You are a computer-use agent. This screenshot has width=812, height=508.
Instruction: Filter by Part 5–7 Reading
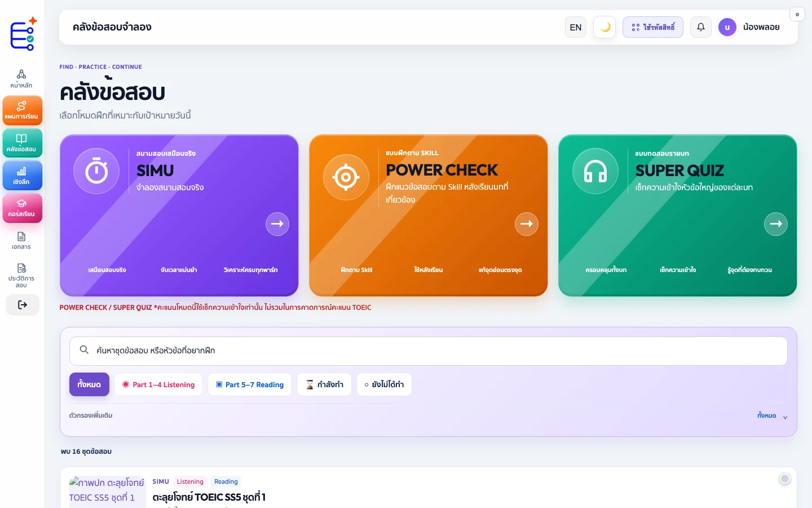250,384
